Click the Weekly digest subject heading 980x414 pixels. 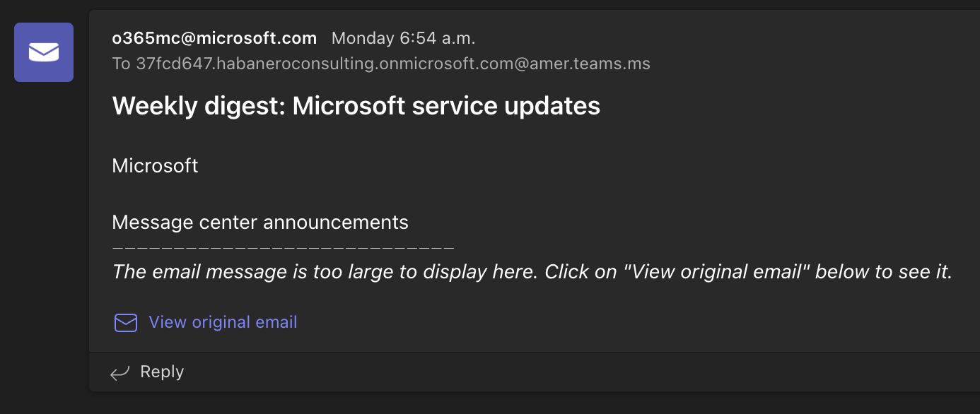point(356,106)
